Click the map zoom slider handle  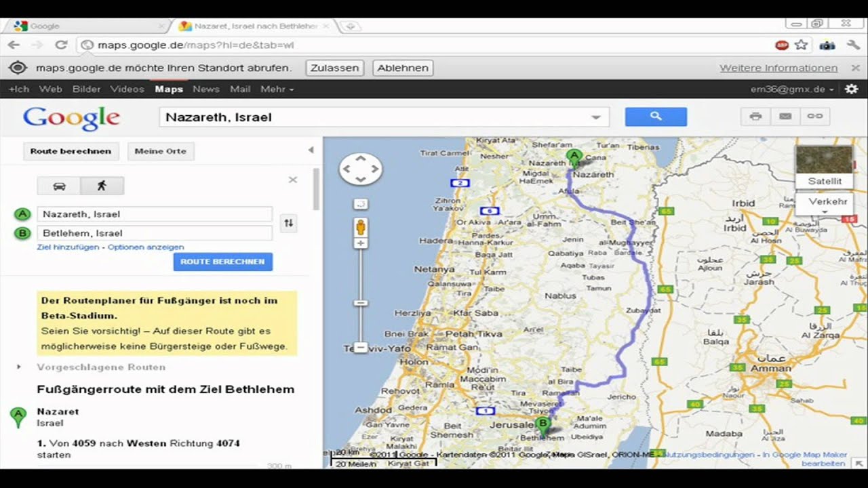[x=361, y=303]
